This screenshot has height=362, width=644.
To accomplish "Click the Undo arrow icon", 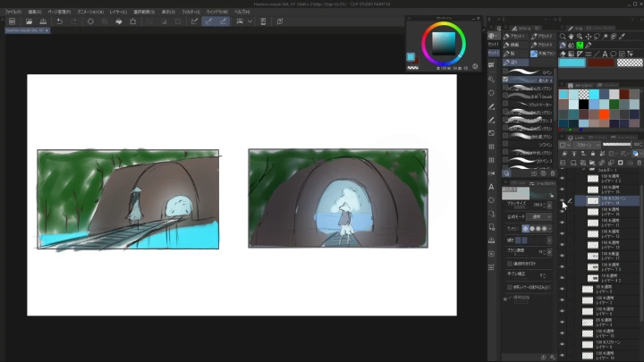I will tap(60, 21).
